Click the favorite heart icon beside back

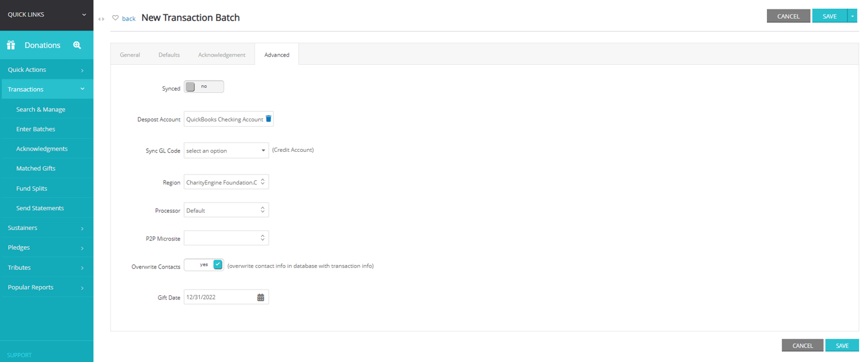(115, 18)
